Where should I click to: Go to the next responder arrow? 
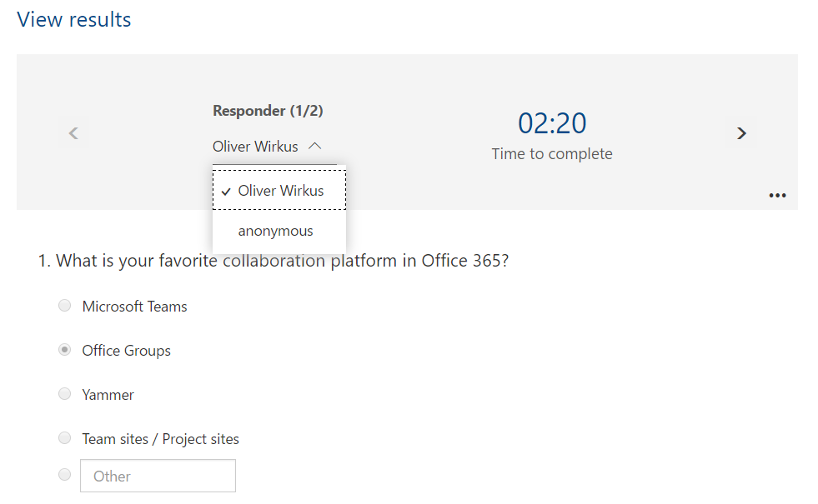point(741,133)
